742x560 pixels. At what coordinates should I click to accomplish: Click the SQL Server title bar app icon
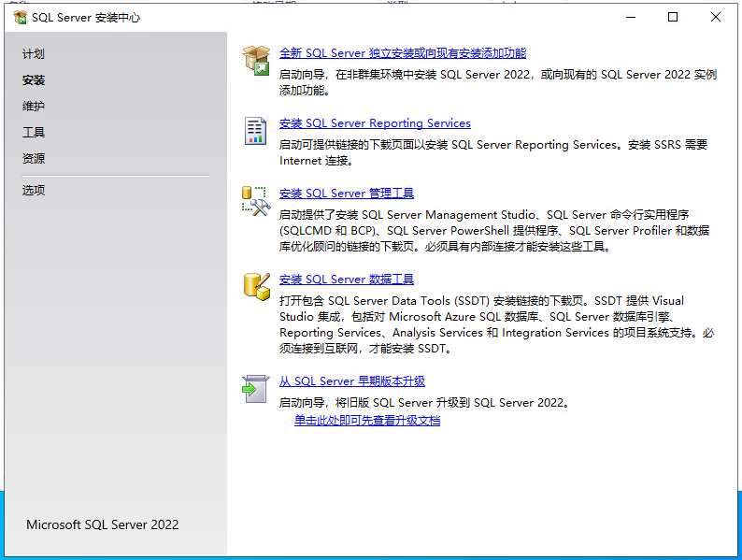(x=20, y=18)
